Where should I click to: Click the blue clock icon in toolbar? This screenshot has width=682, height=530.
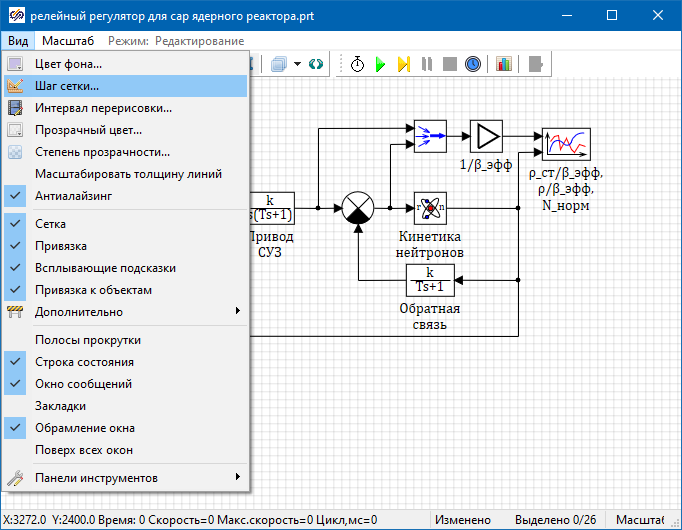click(473, 64)
